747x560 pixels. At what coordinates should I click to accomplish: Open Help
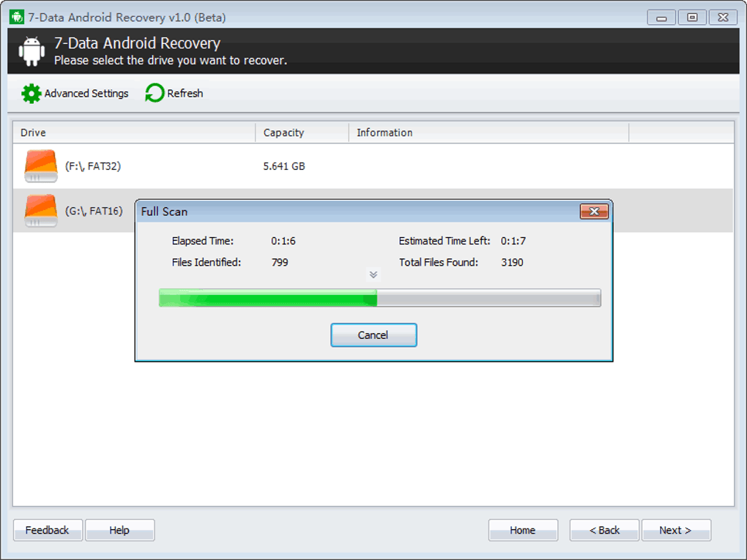[x=119, y=530]
